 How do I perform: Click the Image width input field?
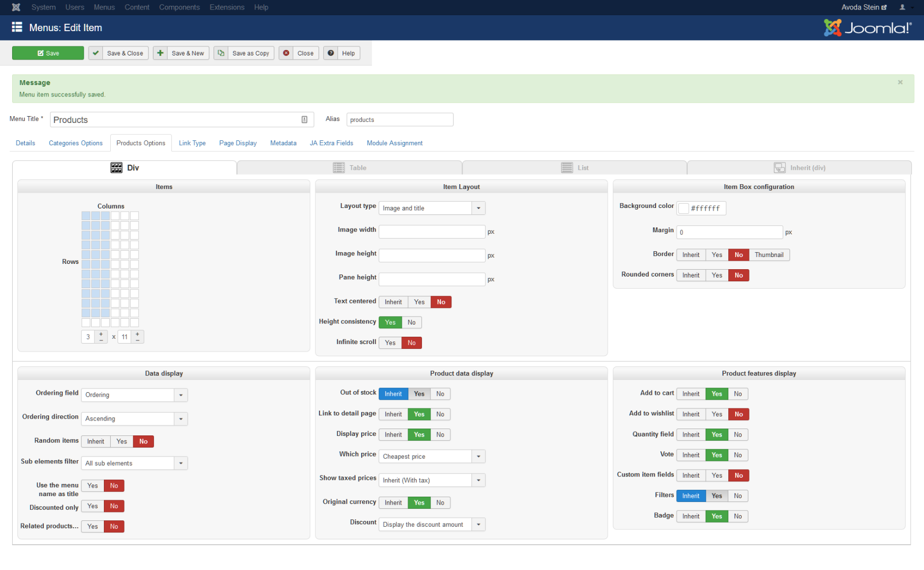[431, 232]
